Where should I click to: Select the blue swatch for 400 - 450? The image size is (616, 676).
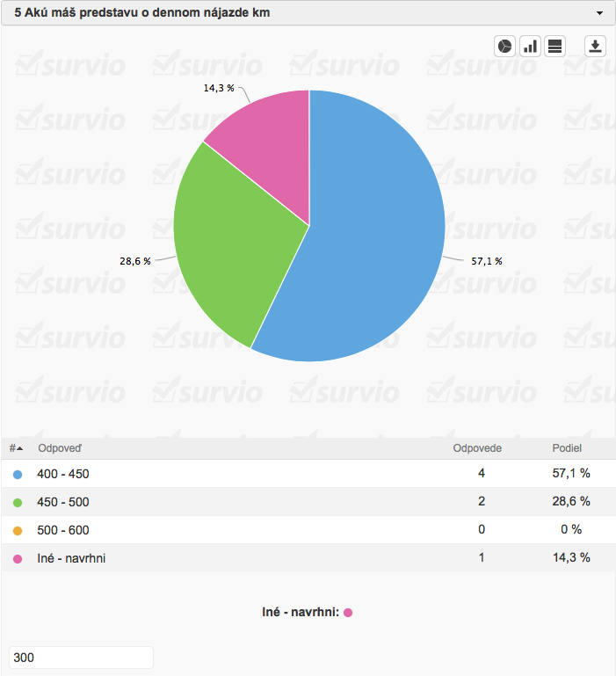point(18,475)
